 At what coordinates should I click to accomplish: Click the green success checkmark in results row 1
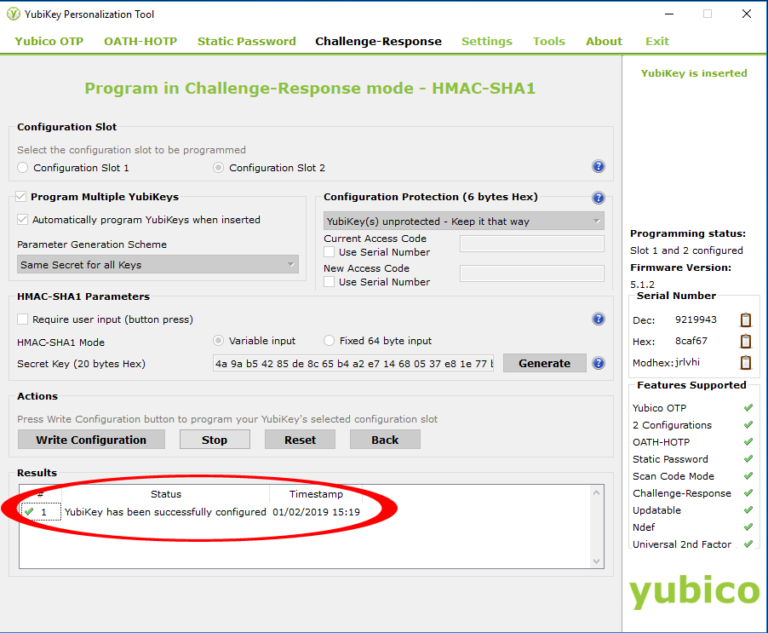pyautogui.click(x=29, y=512)
